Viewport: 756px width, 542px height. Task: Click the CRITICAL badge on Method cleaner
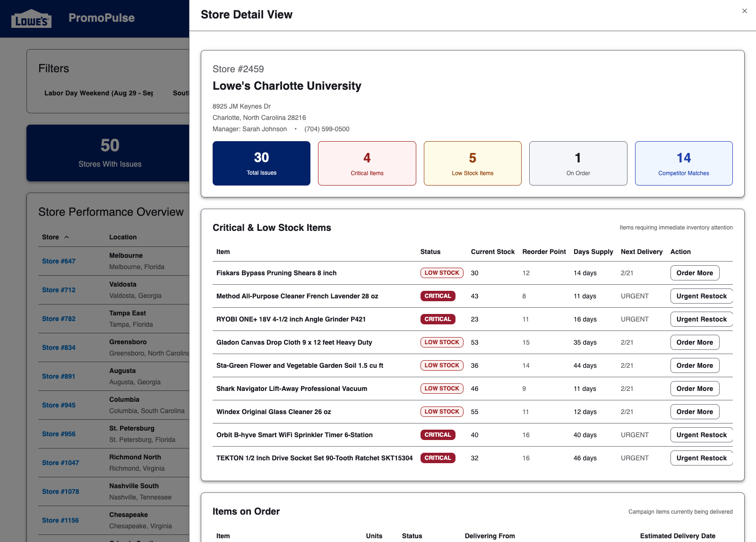[438, 296]
